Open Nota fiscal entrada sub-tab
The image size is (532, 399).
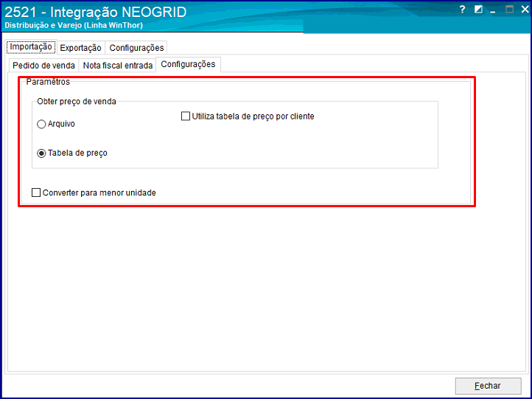click(x=118, y=66)
